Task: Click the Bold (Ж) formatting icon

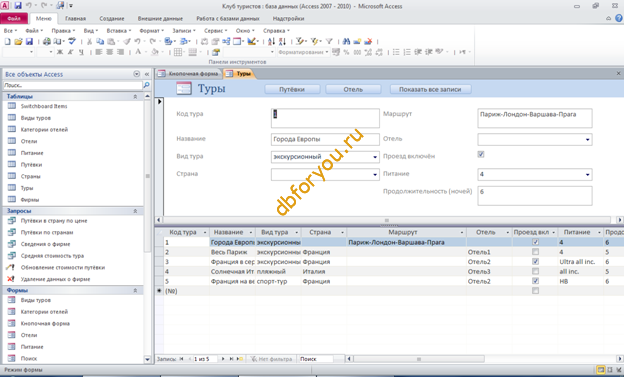Action: (x=60, y=52)
